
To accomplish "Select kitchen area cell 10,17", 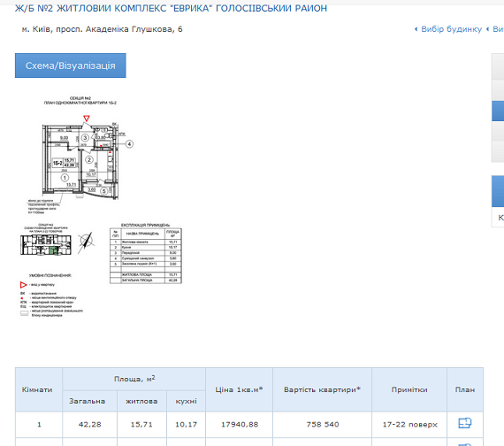I will 186,425.
